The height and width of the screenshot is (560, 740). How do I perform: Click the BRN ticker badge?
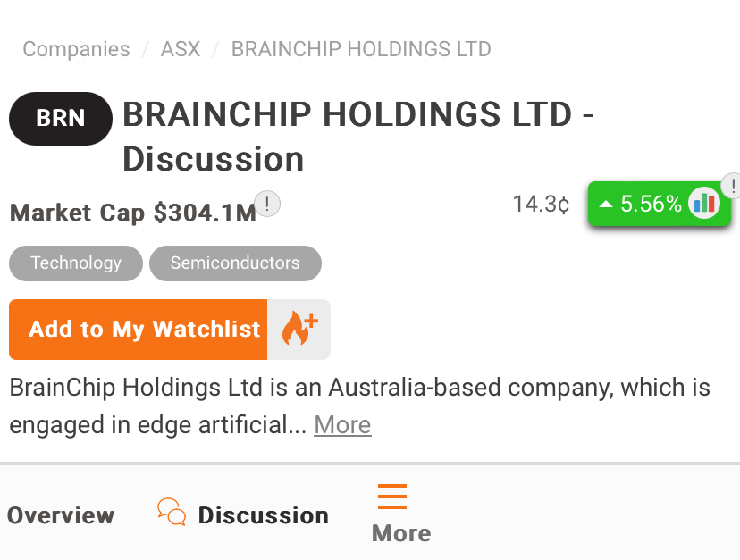point(61,118)
